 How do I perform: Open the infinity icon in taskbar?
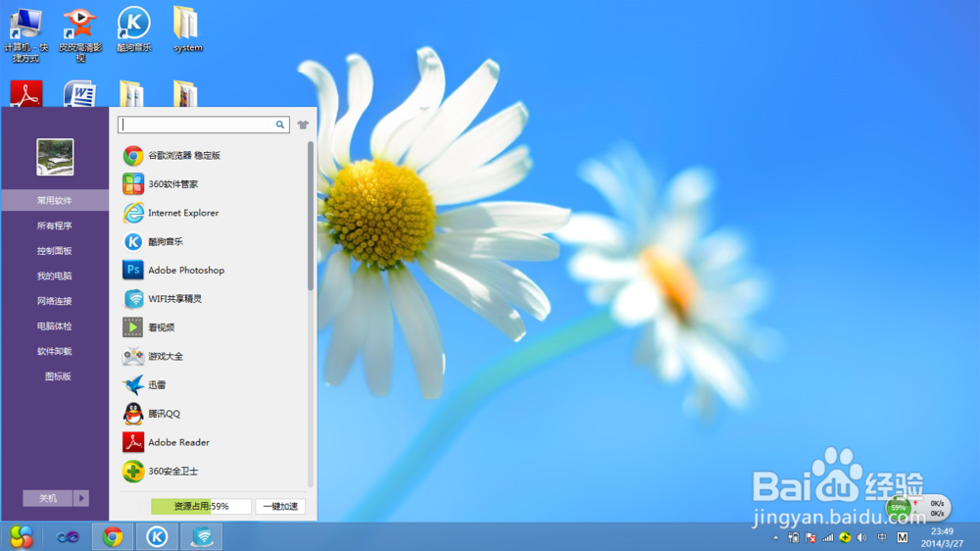pyautogui.click(x=68, y=536)
